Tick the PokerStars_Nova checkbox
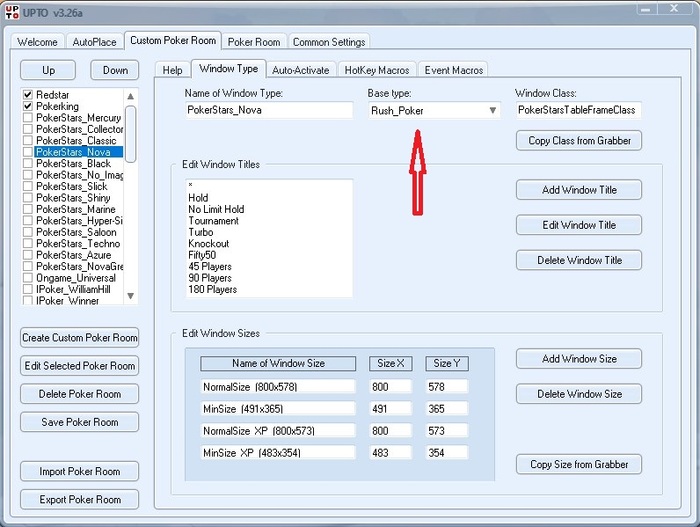 [x=28, y=152]
